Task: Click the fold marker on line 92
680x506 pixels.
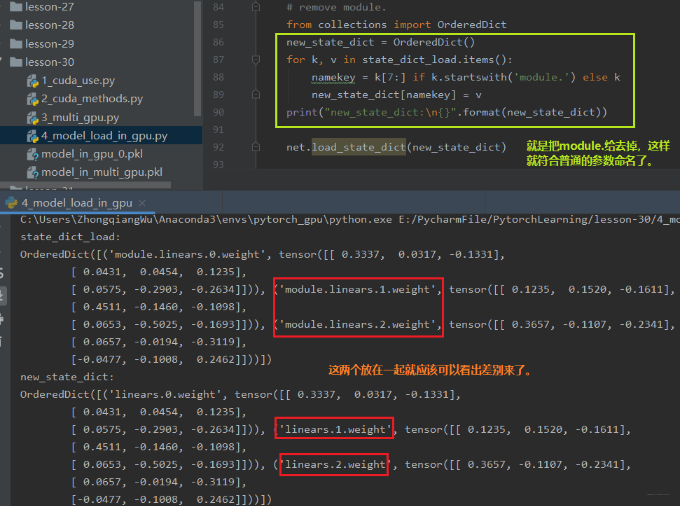Action: coord(256,147)
